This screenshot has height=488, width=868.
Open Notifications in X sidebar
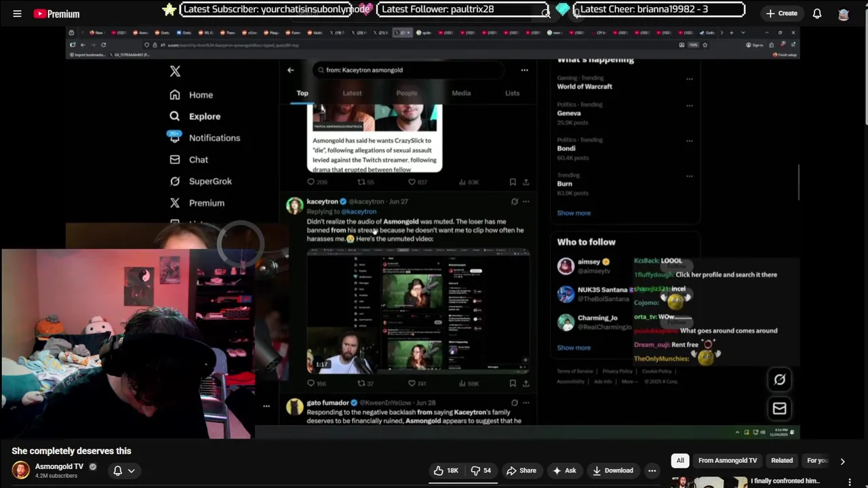coord(205,138)
